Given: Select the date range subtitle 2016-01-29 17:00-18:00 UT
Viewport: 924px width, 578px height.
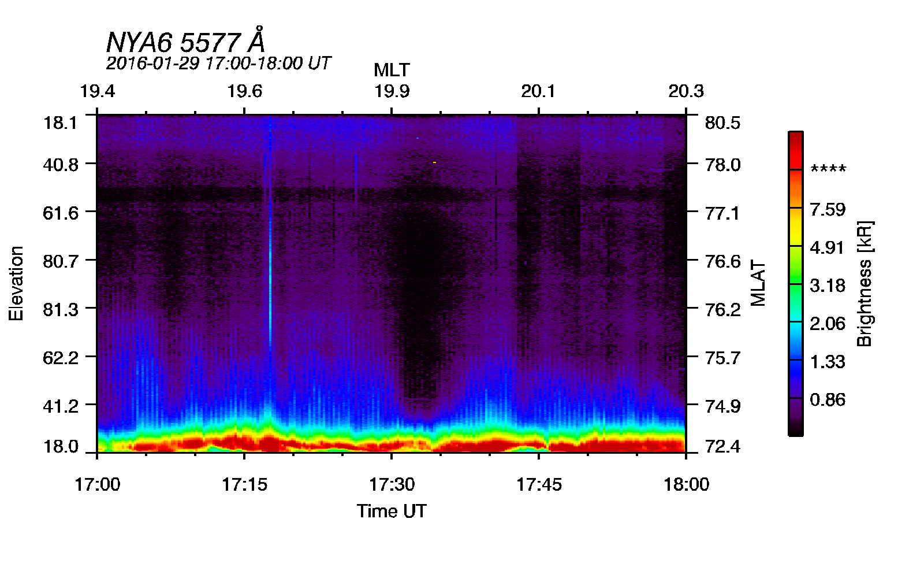Looking at the screenshot, I should click(x=218, y=63).
